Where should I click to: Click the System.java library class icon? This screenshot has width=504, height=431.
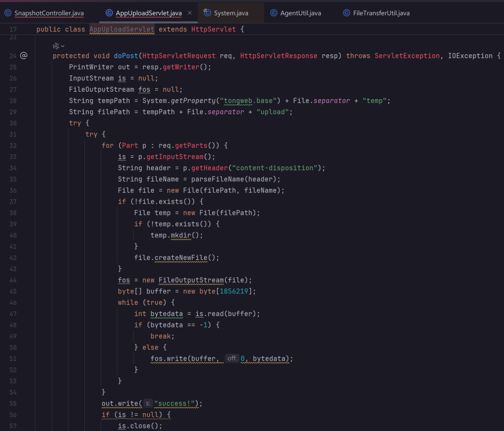tap(207, 13)
